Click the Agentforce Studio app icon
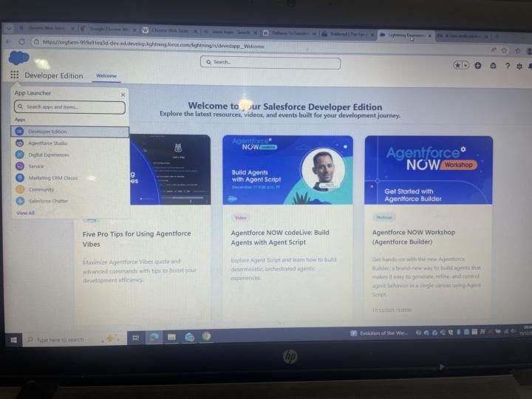532x399 pixels. tap(19, 143)
